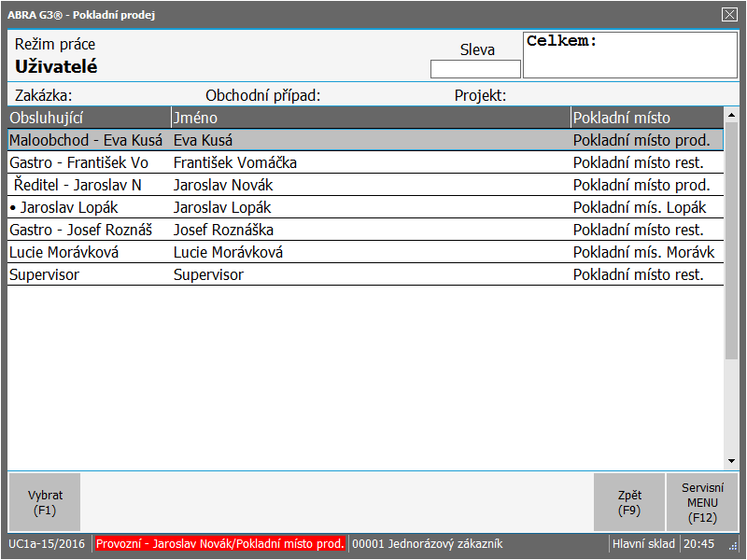Click the Jednorázový zákazník status field
This screenshot has height=560, width=747.
477,543
